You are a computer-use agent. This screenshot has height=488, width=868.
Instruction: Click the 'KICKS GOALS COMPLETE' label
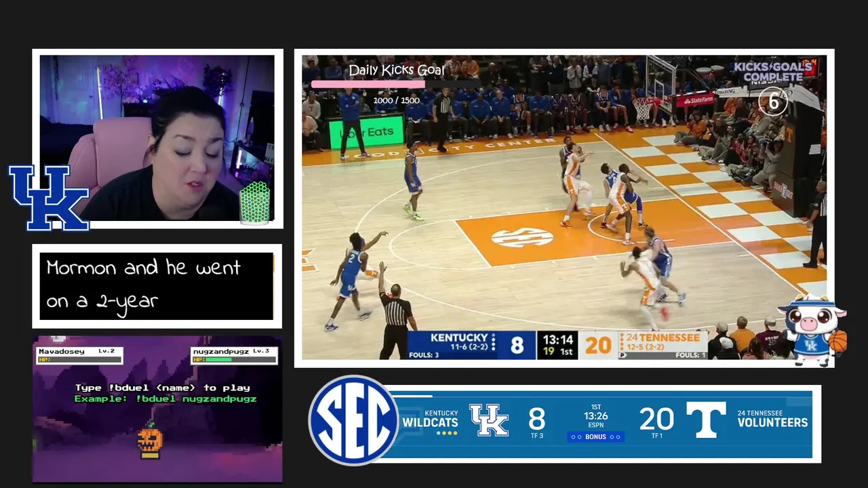(x=773, y=72)
